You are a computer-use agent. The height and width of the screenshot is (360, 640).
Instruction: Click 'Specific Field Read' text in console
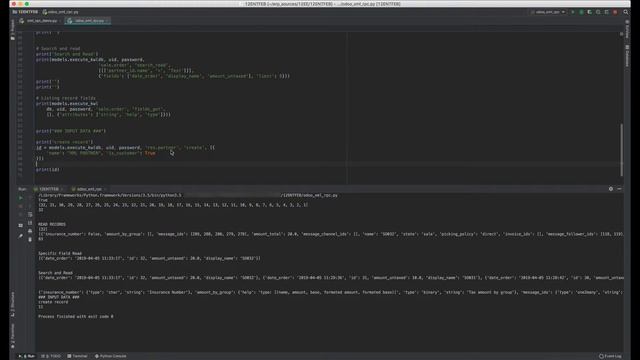coord(60,253)
